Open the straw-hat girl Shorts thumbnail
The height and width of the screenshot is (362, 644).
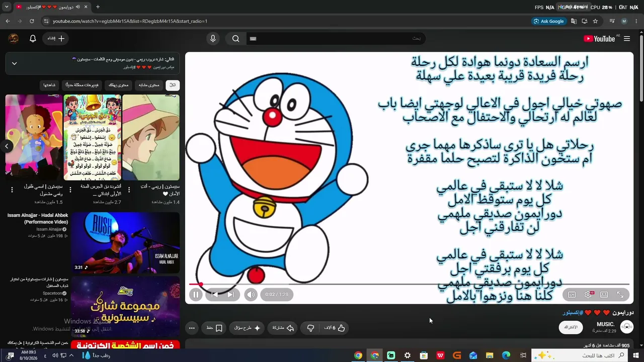point(151,137)
